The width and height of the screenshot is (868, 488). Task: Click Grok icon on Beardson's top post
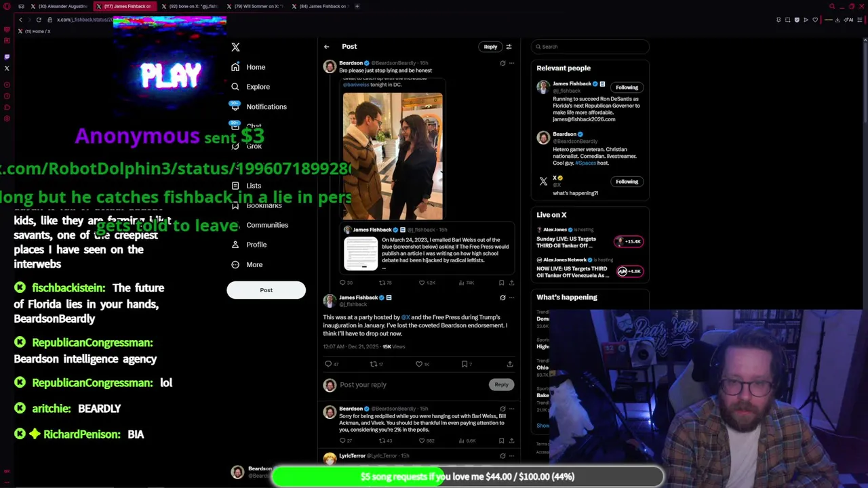(502, 63)
